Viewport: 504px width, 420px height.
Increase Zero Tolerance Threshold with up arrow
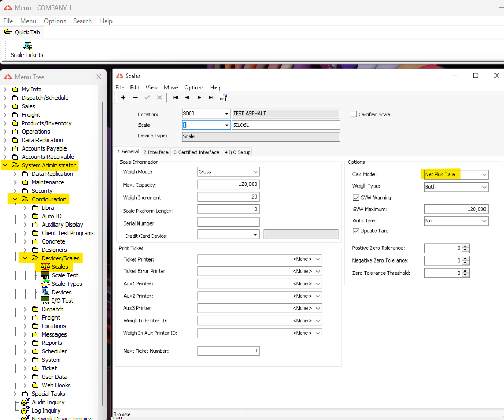pos(465,272)
